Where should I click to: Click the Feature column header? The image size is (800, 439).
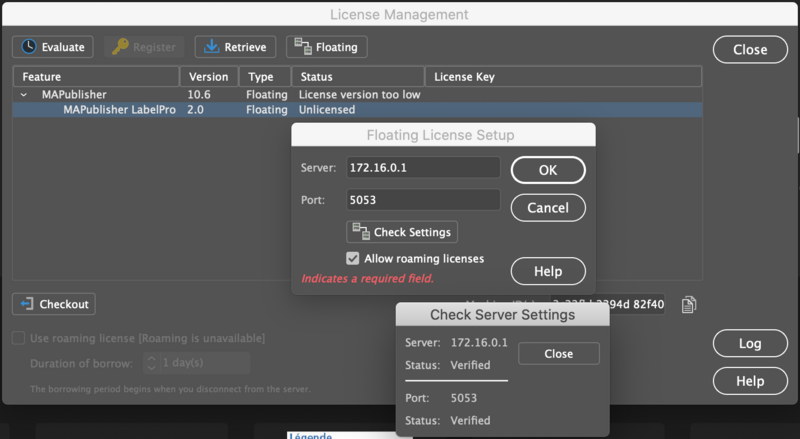pos(96,77)
